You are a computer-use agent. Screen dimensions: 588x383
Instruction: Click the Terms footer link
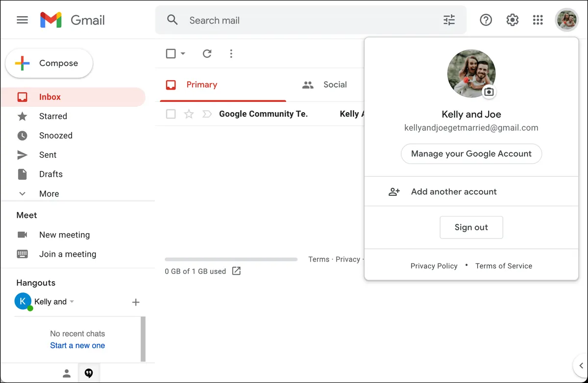pyautogui.click(x=318, y=259)
